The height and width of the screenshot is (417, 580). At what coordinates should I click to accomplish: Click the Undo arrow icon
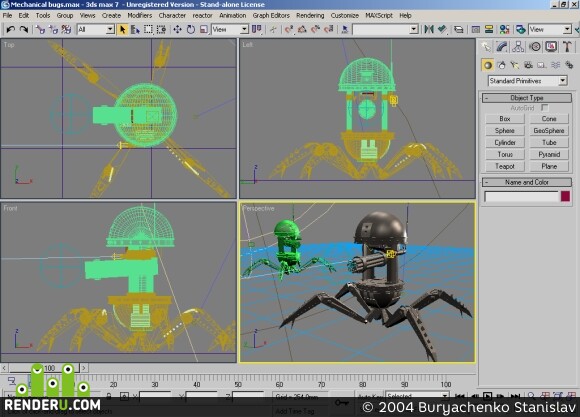tap(11, 29)
